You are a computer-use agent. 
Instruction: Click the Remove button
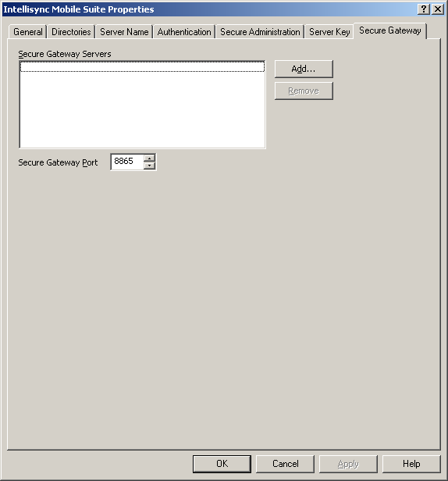304,91
